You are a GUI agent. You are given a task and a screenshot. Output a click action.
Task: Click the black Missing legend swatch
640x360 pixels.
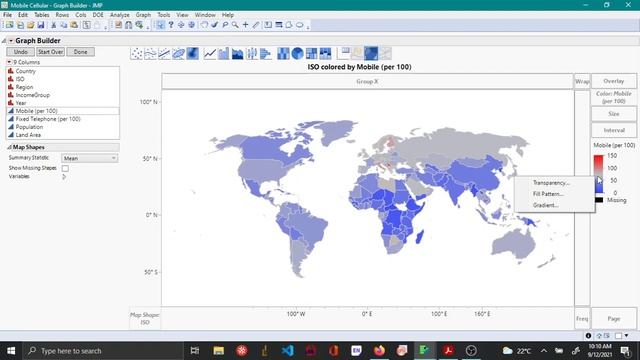[599, 200]
